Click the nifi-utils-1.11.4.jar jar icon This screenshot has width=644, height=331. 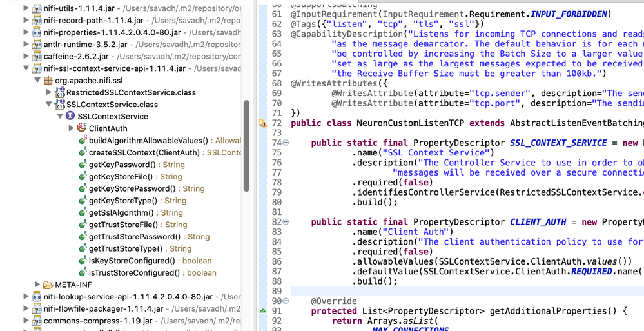coord(37,8)
